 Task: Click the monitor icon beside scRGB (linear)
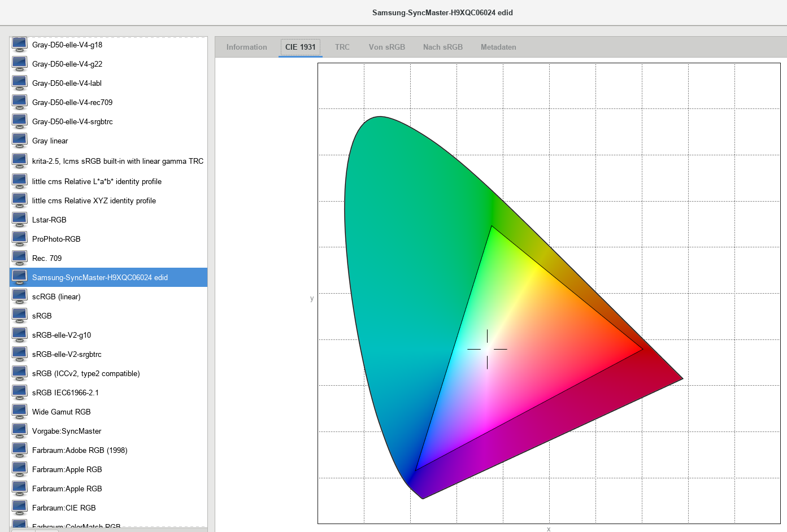pos(20,296)
